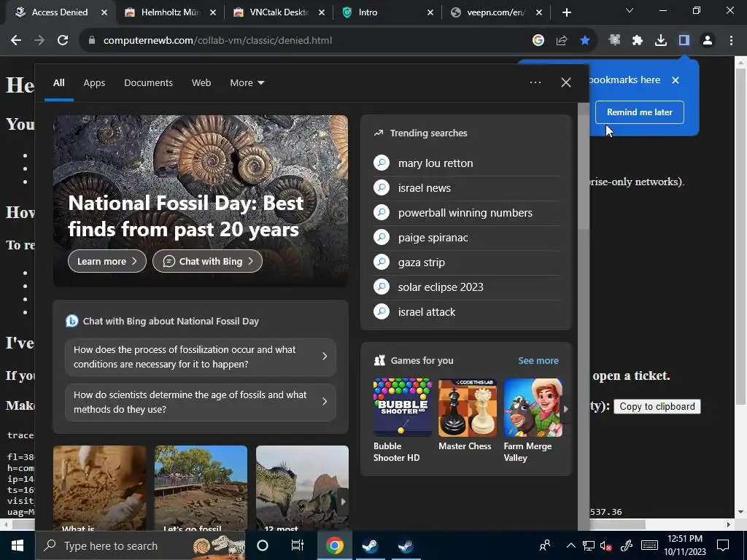This screenshot has width=747, height=560.
Task: Show next fossil cards arrow
Action: [x=343, y=502]
